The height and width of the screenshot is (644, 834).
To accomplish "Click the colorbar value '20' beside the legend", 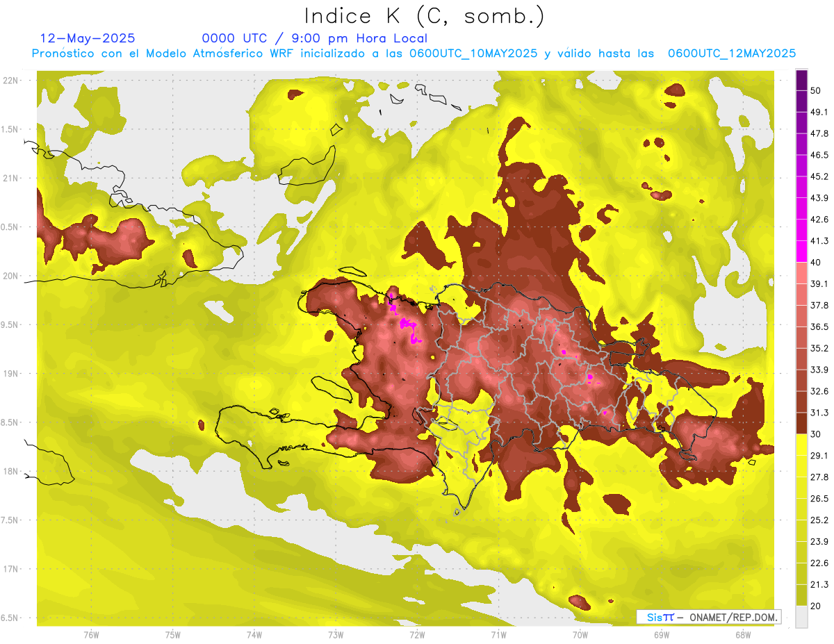I will tap(817, 606).
